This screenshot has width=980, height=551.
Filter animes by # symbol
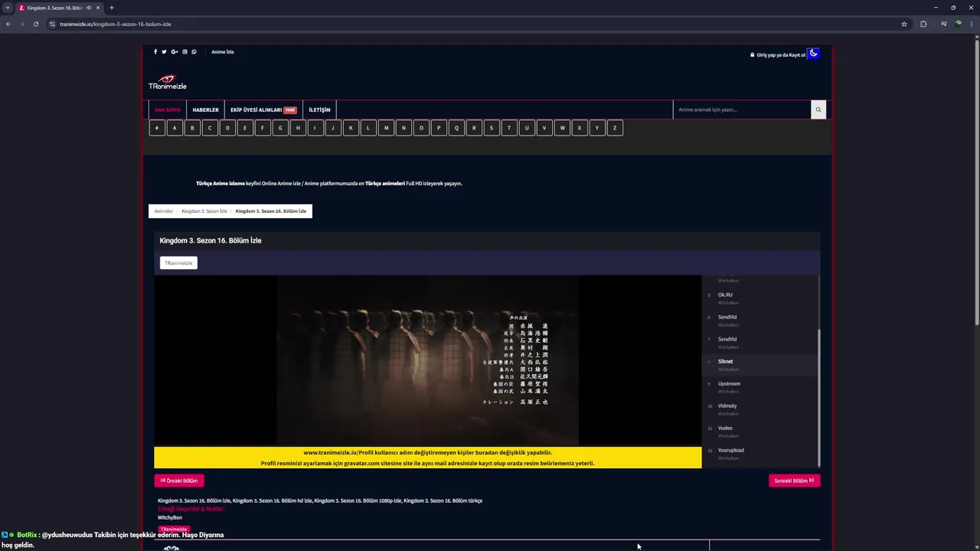pyautogui.click(x=157, y=128)
